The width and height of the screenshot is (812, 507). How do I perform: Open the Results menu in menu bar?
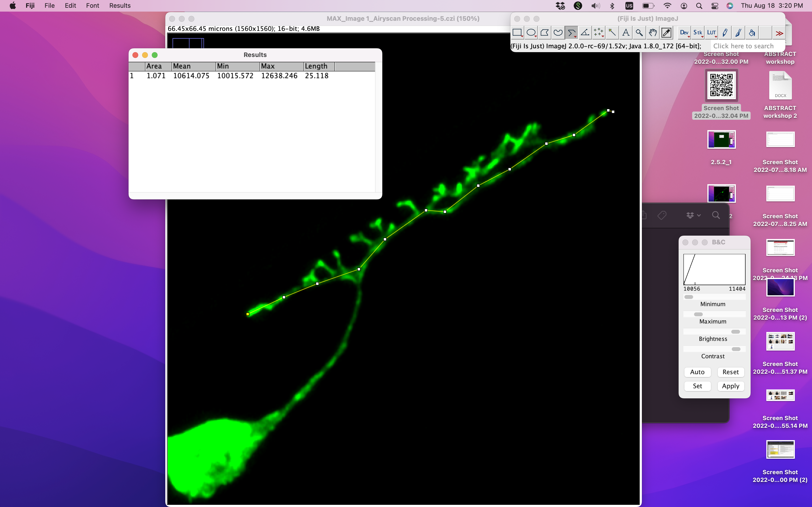pyautogui.click(x=120, y=6)
